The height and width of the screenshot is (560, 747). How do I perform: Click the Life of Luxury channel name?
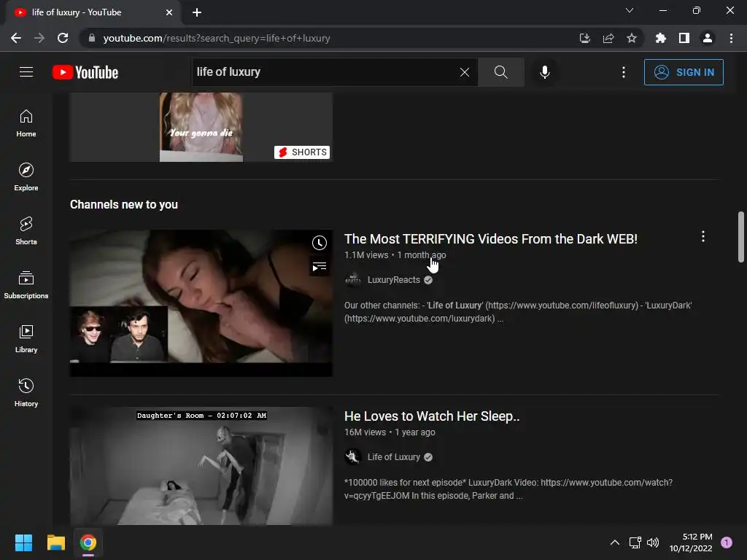[x=393, y=457]
